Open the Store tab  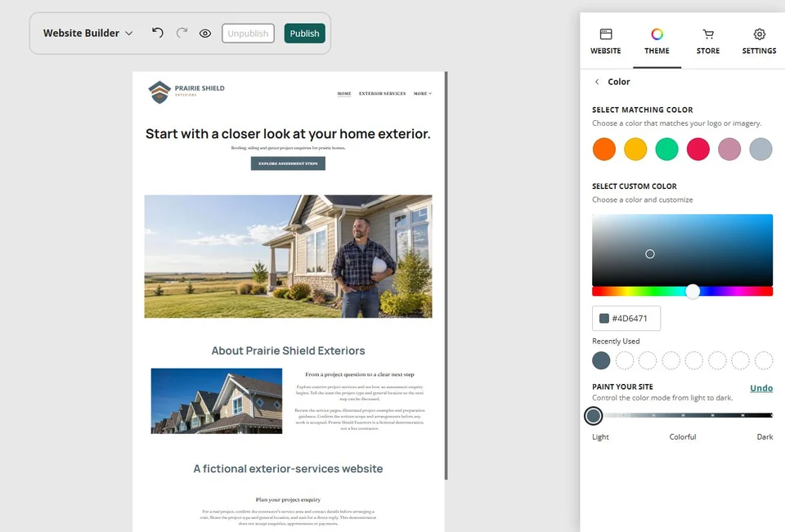[708, 42]
